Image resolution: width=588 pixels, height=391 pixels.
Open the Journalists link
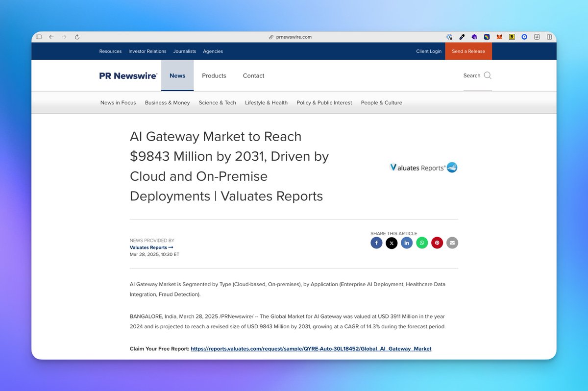point(185,51)
